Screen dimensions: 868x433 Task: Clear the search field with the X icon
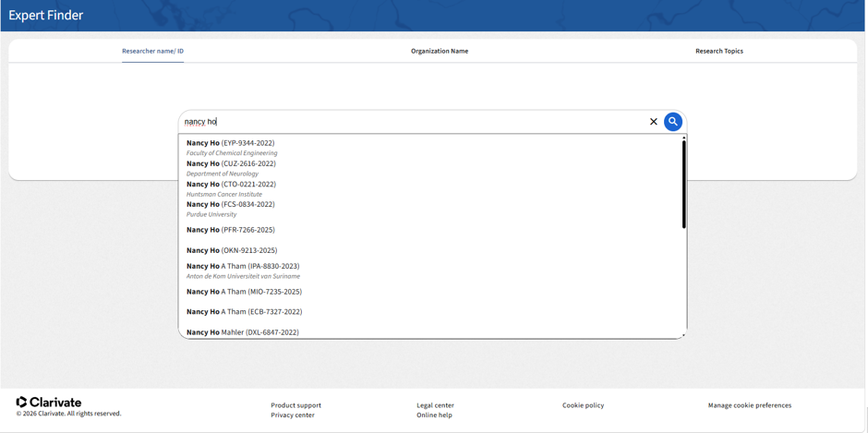pyautogui.click(x=653, y=122)
